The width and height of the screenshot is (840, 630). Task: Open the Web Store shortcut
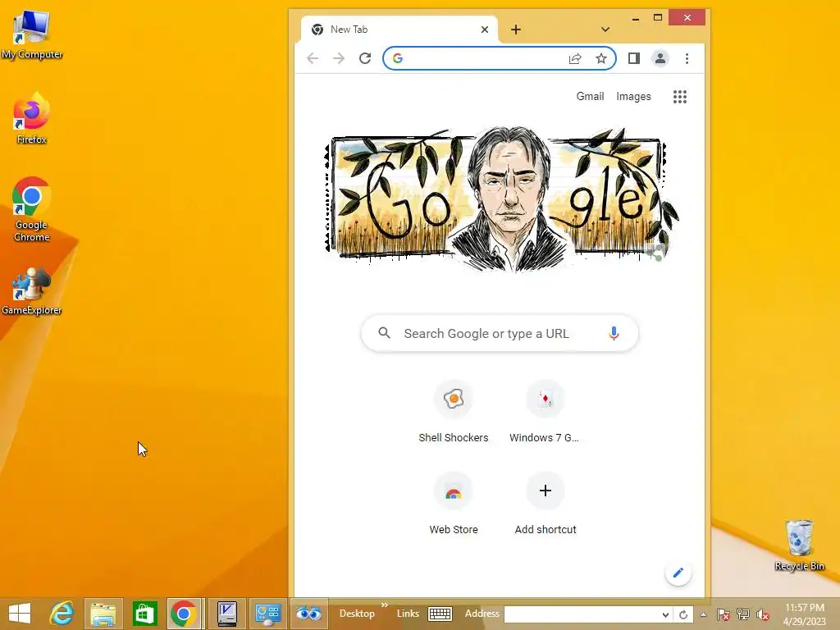click(x=453, y=504)
